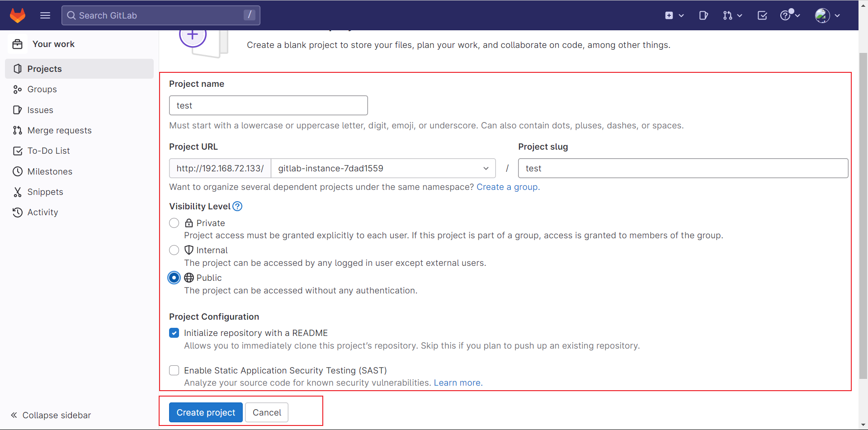
Task: Click the collapse sidebar double-chevron icon
Action: click(x=14, y=415)
